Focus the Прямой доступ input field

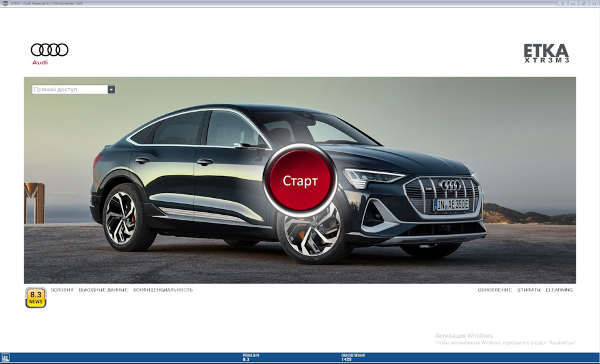point(69,89)
